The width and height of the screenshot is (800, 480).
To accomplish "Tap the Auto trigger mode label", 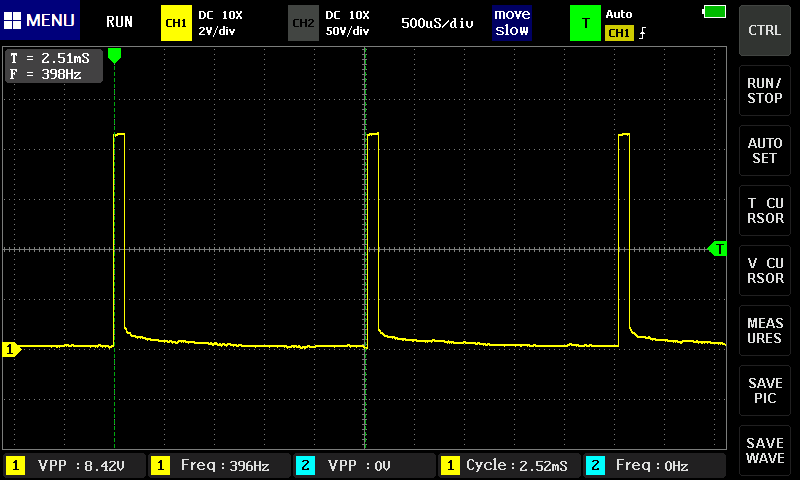I will coord(619,14).
